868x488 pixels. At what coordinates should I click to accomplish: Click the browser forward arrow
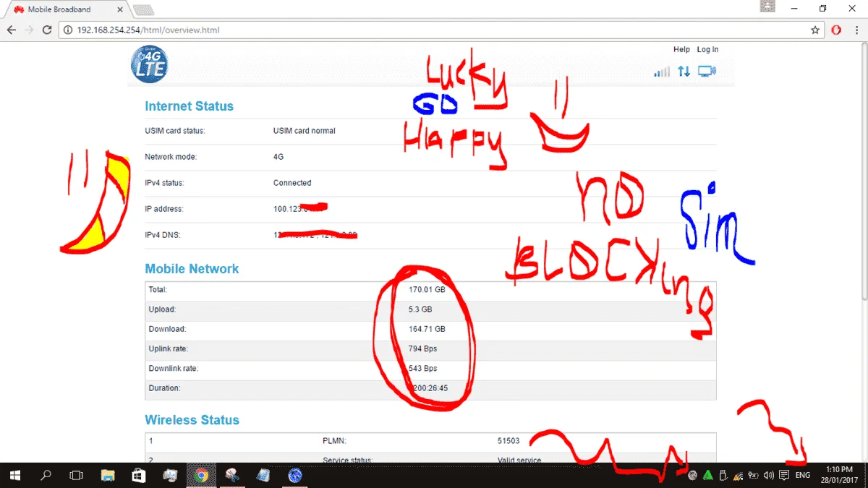pyautogui.click(x=30, y=30)
